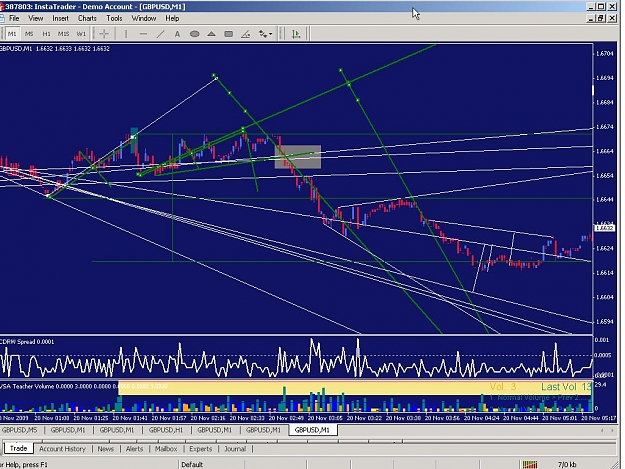Switch chart to M15 timeframe button
Screen dimensions: 625x469
tap(63, 34)
